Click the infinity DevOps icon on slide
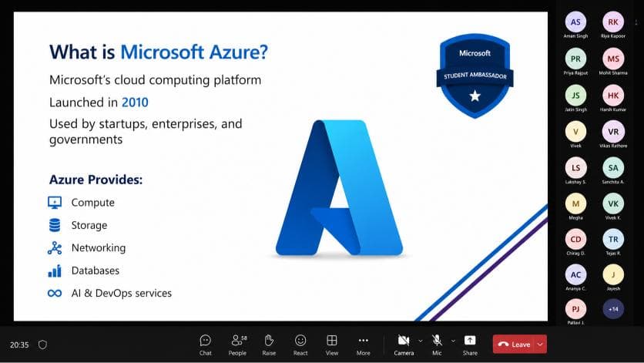 55,293
